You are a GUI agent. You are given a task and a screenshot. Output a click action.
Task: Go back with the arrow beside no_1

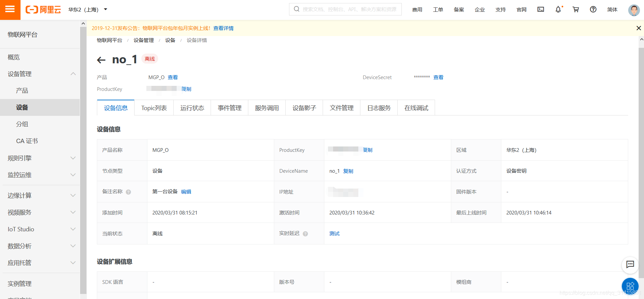pos(101,60)
